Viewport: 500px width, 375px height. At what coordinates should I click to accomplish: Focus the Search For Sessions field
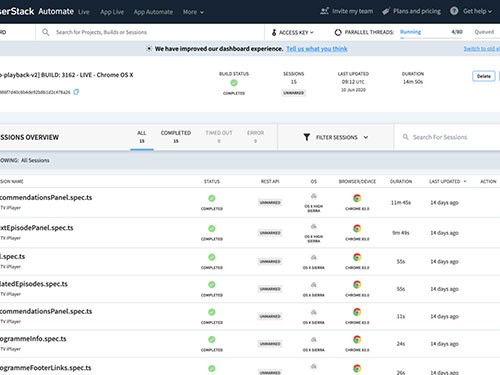(x=447, y=137)
